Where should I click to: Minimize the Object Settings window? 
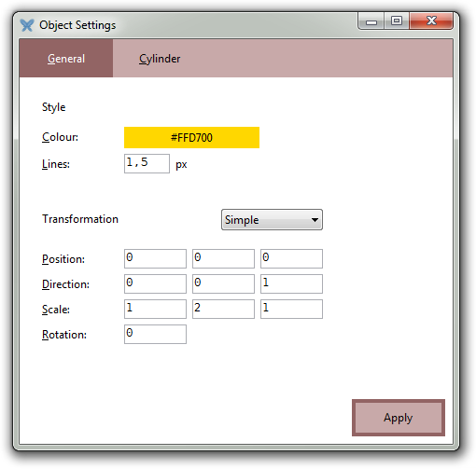click(x=371, y=21)
